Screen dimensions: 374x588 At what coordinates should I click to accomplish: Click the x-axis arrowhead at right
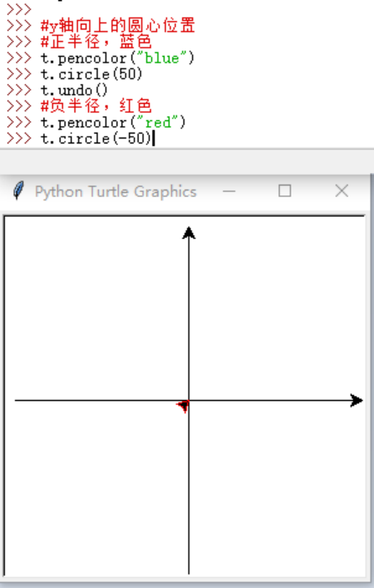click(356, 401)
